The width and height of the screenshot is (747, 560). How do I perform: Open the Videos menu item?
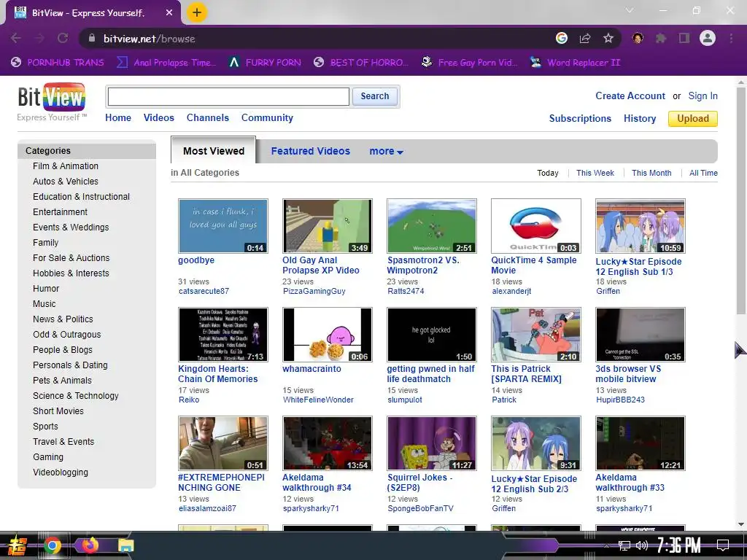coord(158,117)
